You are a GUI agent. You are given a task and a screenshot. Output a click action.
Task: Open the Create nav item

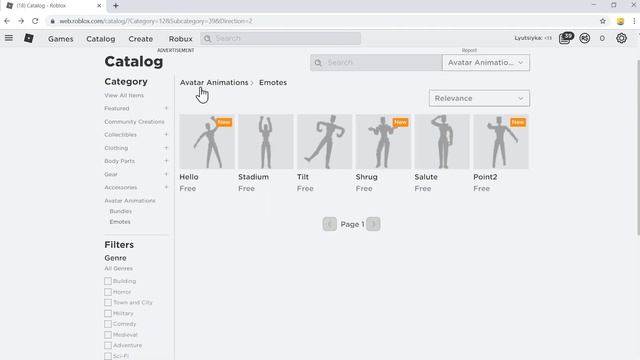point(140,39)
